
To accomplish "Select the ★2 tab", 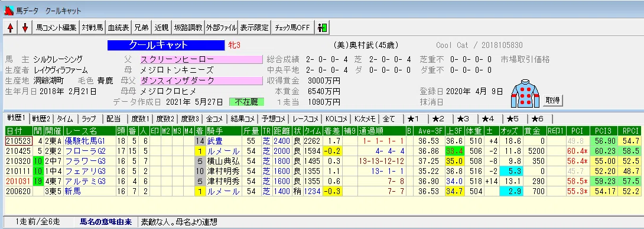I will click(439, 119).
